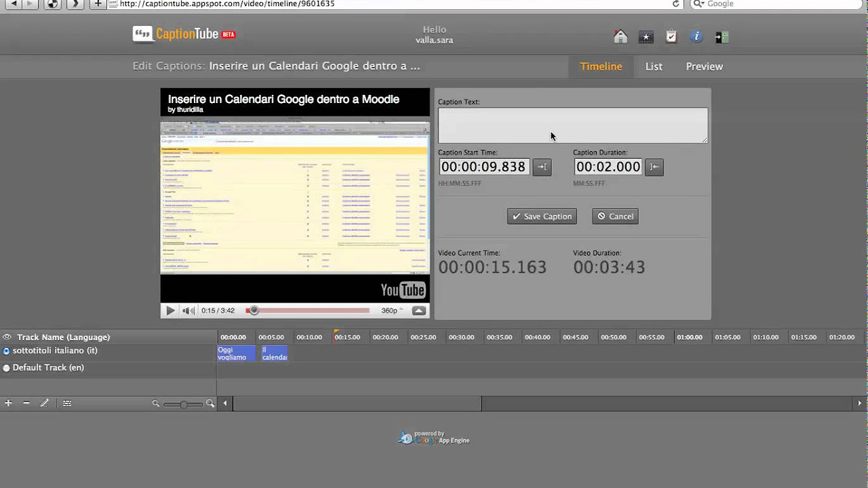Viewport: 868px width, 488px height.
Task: Add a new track with the plus icon
Action: [8, 403]
